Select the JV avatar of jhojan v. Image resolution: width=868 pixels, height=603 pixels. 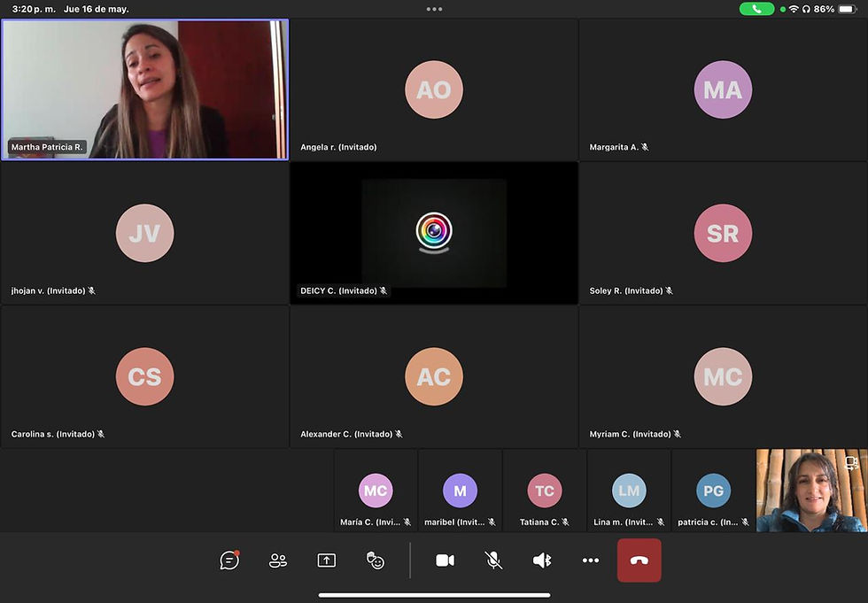145,233
